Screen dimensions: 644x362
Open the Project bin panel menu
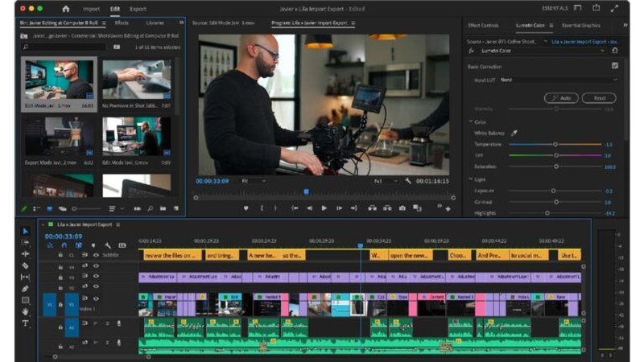click(104, 23)
